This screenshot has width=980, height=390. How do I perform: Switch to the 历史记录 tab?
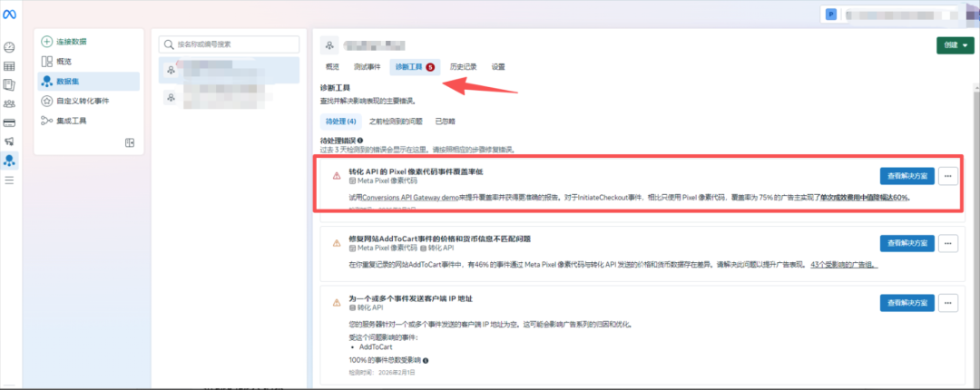pyautogui.click(x=463, y=66)
